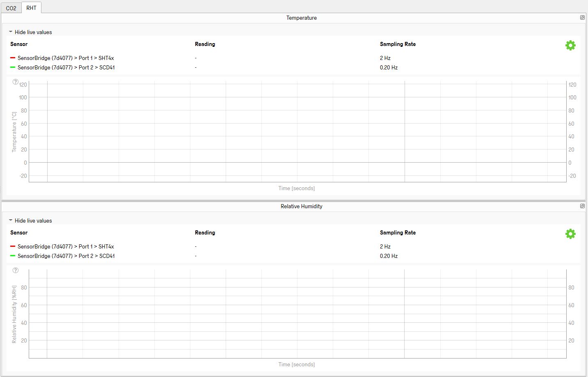Click the green SCD41 color marker in Temperature
The image size is (588, 377).
coord(13,67)
